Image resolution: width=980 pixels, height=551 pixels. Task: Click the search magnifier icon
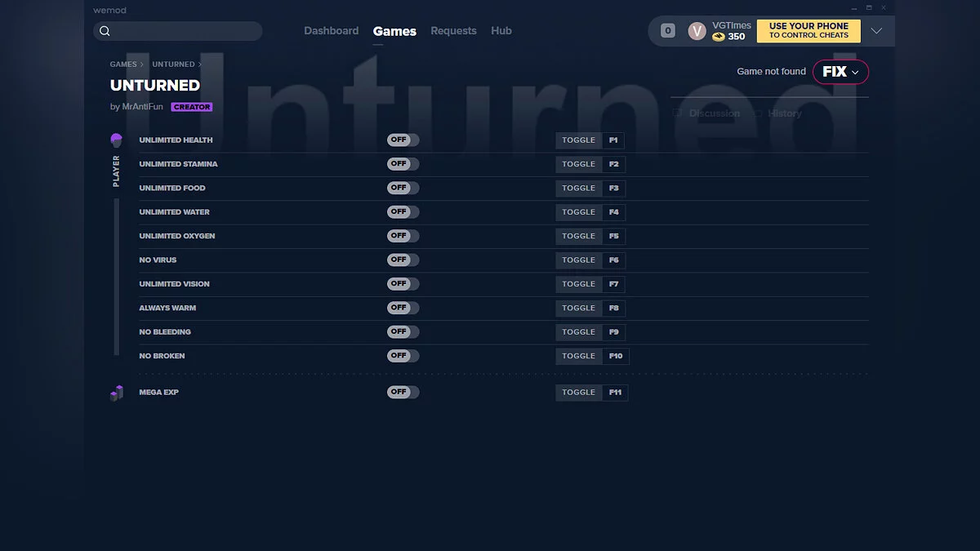(x=105, y=31)
